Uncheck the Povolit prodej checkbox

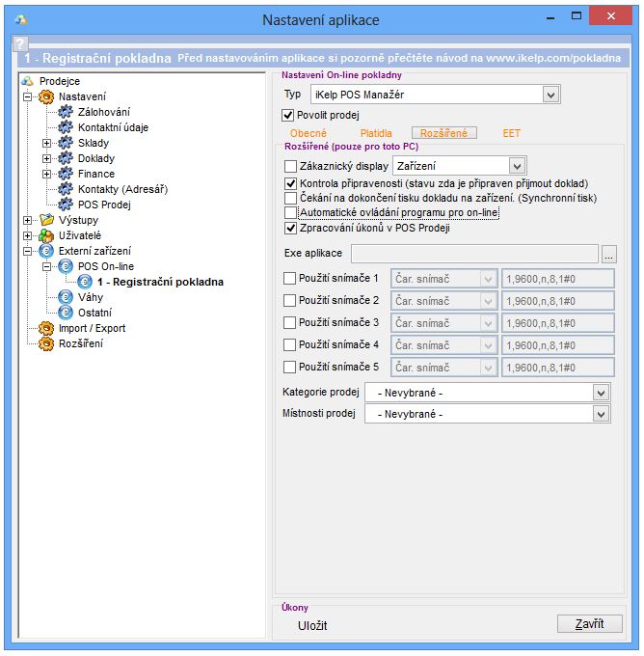(288, 115)
